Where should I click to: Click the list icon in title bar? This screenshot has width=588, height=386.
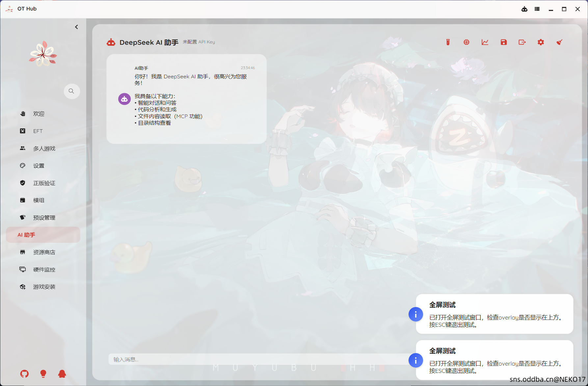point(537,9)
